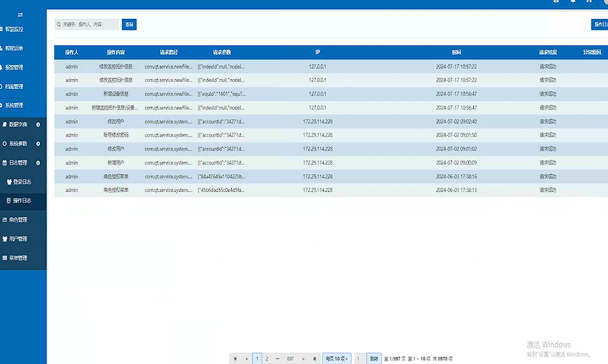
Task: Expand the 系统参数 submenu arrow
Action: (38, 144)
